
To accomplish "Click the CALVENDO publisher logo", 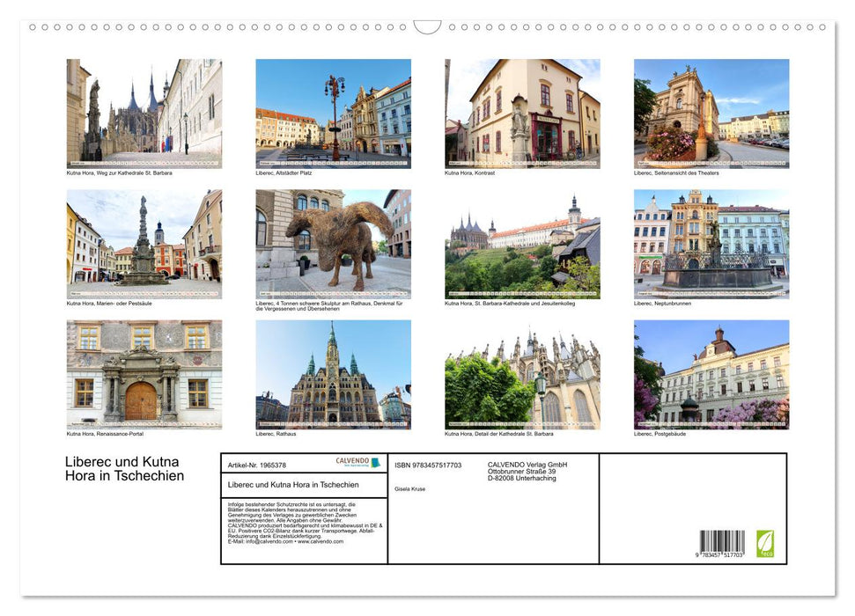I will click(x=351, y=461).
